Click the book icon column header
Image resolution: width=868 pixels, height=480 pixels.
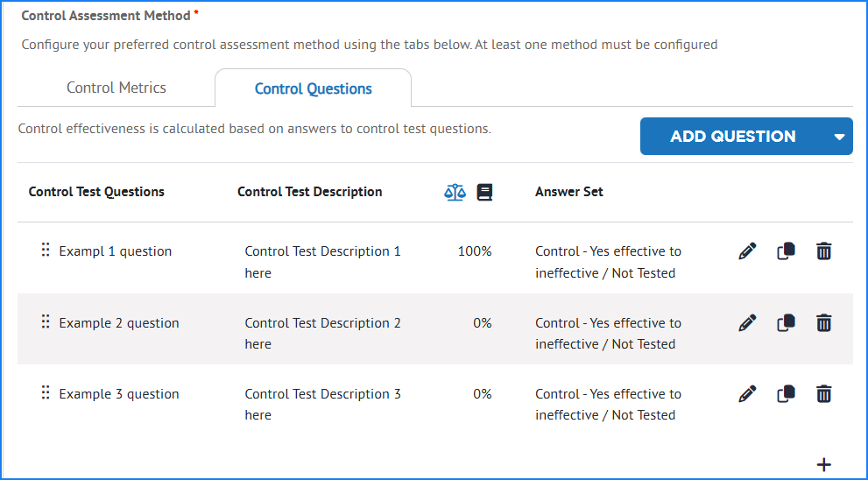point(484,192)
